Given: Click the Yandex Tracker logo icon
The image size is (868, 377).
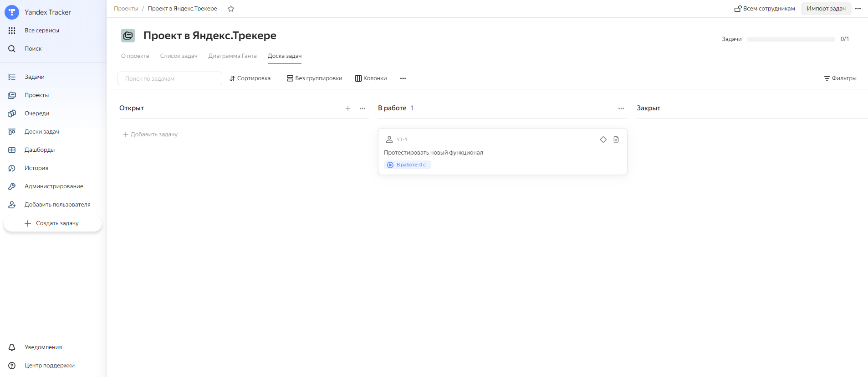Looking at the screenshot, I should coord(12,12).
